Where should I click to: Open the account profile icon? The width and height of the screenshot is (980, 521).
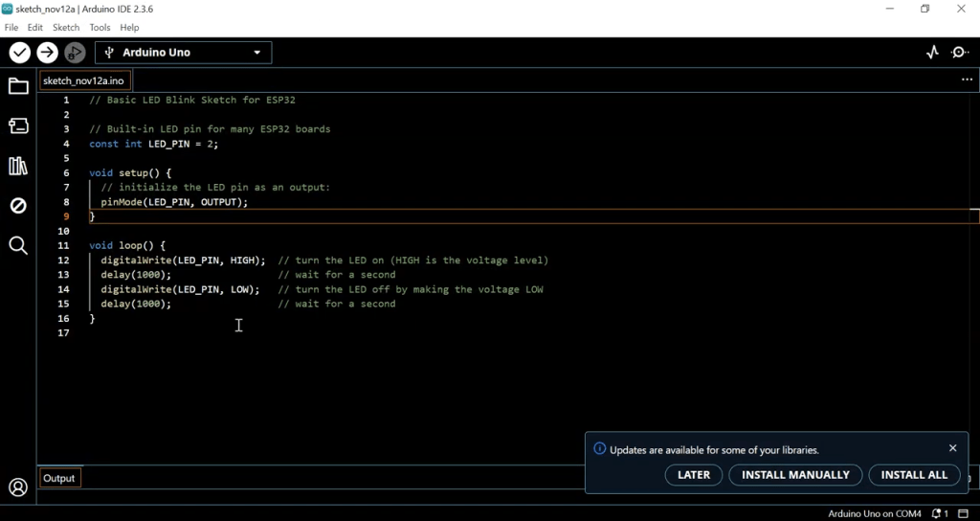click(18, 487)
